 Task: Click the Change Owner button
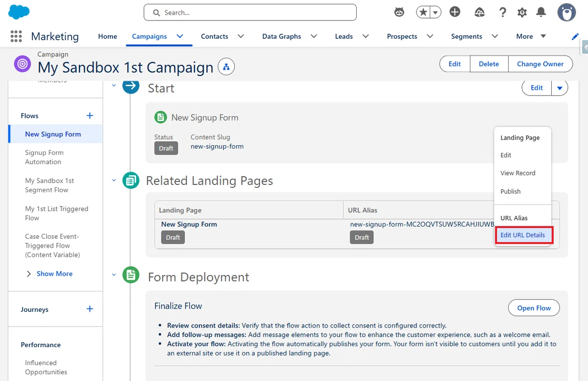(x=540, y=64)
